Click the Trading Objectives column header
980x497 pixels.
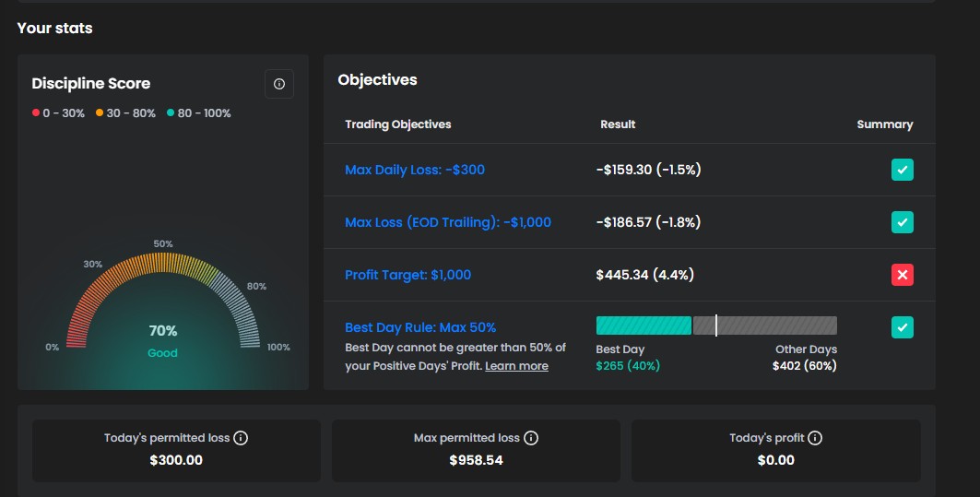tap(398, 124)
